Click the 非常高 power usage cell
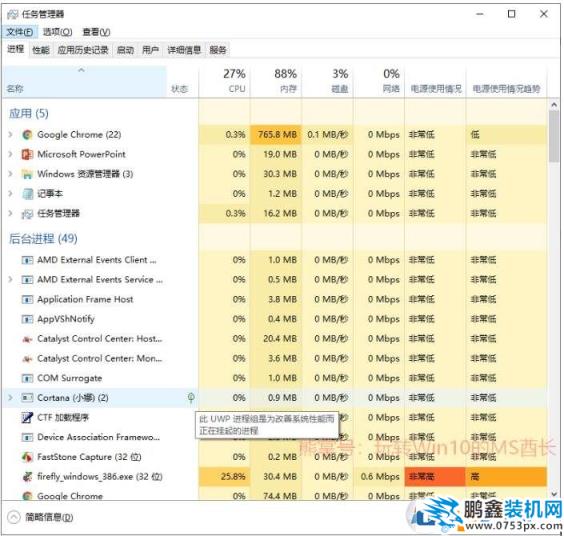564x536 pixels. pyautogui.click(x=435, y=477)
